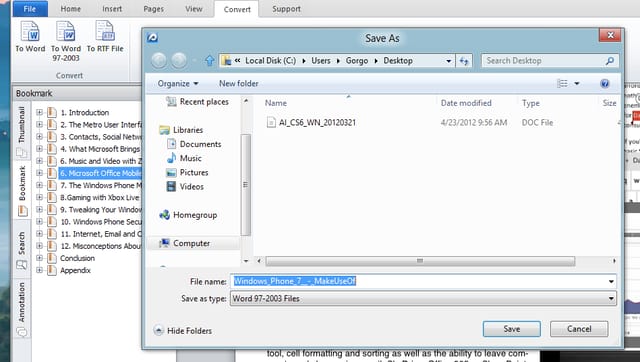This screenshot has width=640, height=362.
Task: Refresh the folder location in address bar
Action: point(464,61)
